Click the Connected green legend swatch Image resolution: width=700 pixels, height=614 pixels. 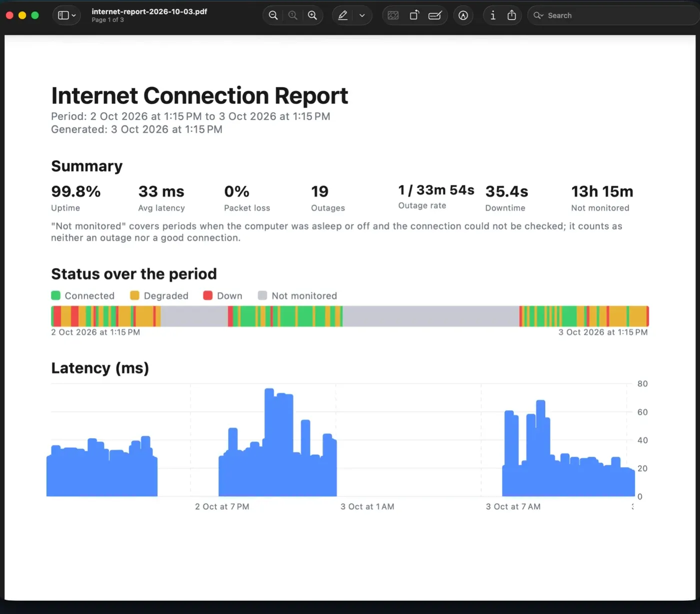click(56, 296)
